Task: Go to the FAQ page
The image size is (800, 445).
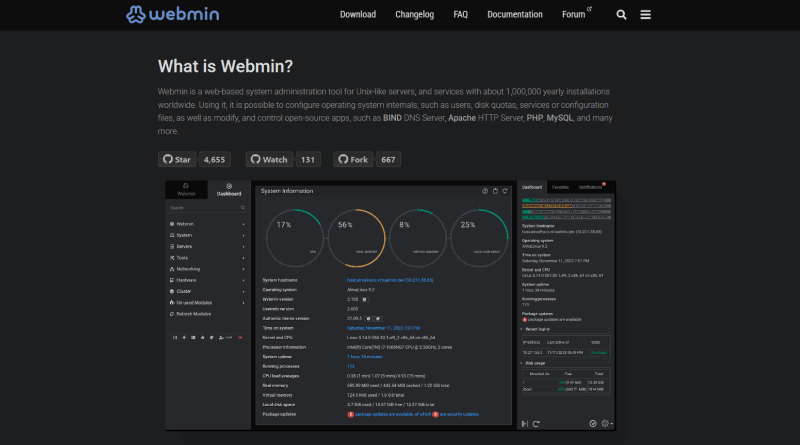Action: [x=460, y=14]
